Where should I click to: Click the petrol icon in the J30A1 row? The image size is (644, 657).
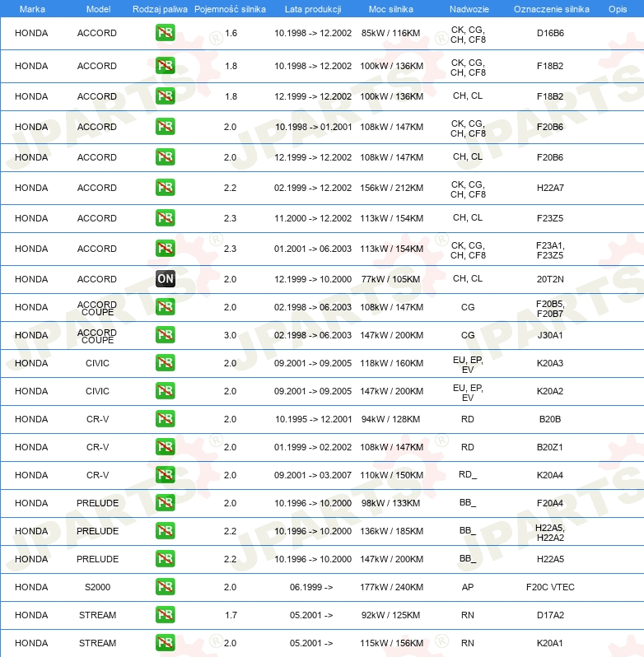[165, 335]
